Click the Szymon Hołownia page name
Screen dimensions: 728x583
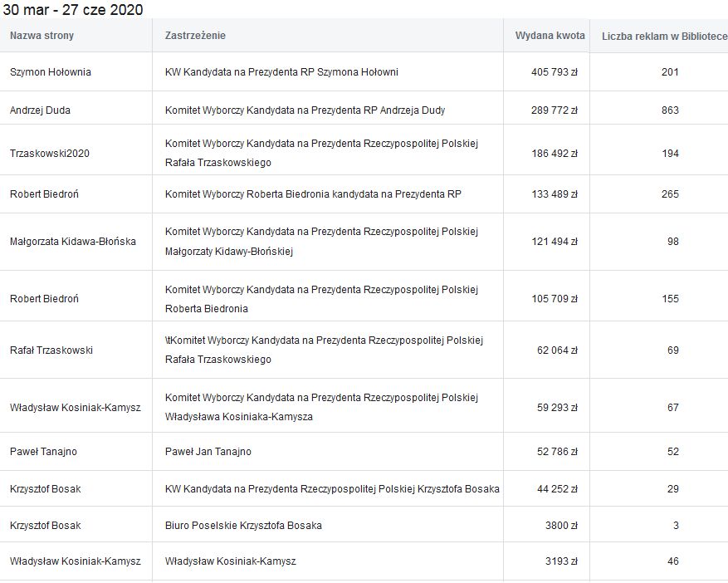coord(51,72)
